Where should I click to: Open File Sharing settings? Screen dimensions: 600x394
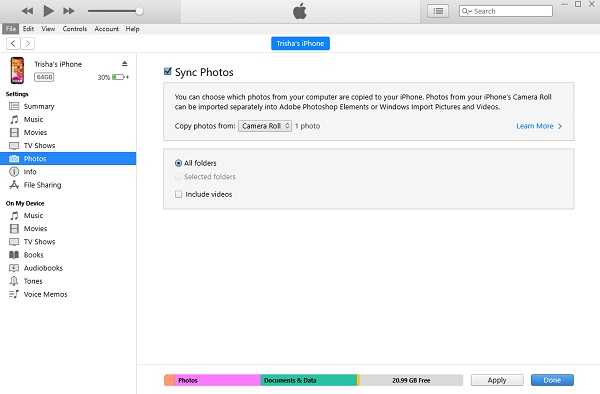click(x=68, y=185)
